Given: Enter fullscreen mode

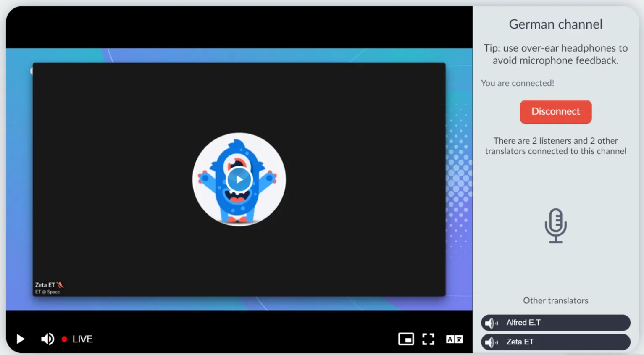Looking at the screenshot, I should point(428,339).
